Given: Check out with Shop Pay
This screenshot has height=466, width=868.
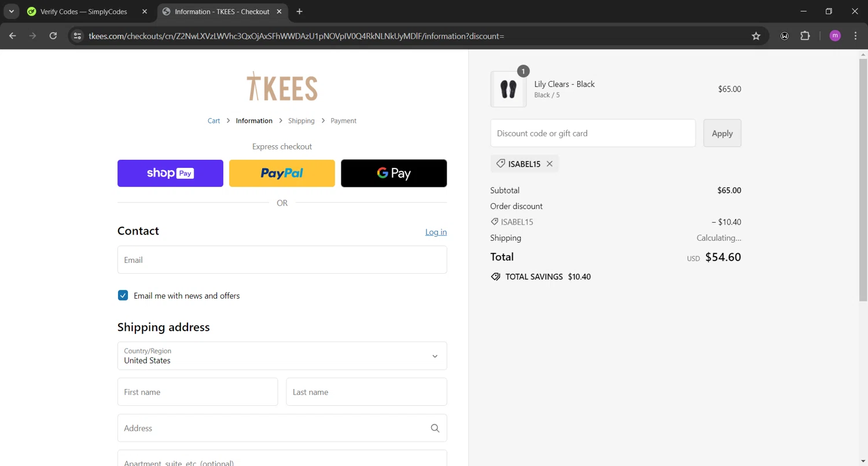Looking at the screenshot, I should (x=170, y=173).
